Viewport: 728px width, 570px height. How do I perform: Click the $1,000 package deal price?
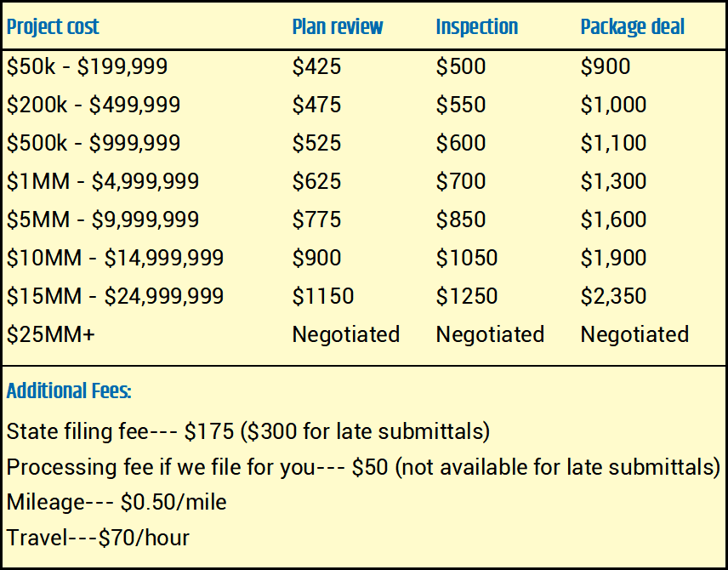tap(613, 105)
